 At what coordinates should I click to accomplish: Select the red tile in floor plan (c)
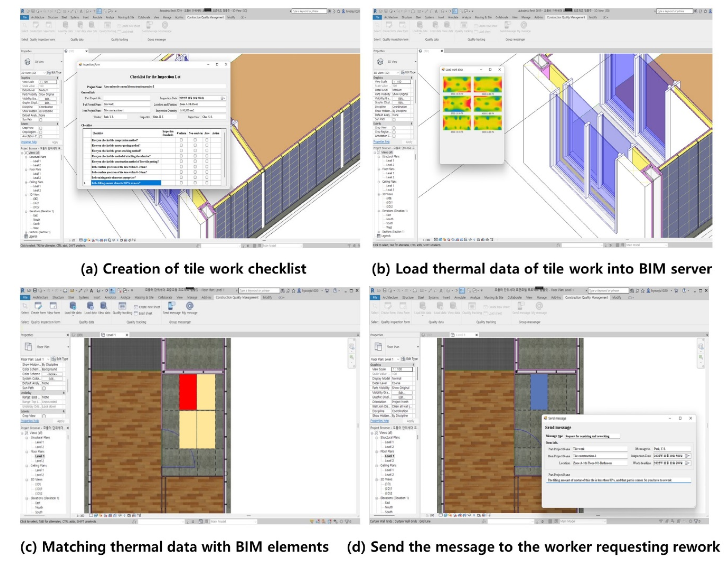pos(188,392)
